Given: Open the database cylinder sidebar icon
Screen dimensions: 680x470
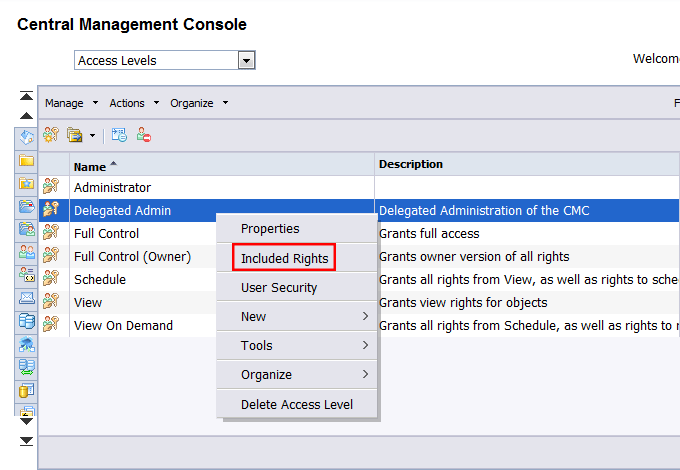Looking at the screenshot, I should 27,321.
